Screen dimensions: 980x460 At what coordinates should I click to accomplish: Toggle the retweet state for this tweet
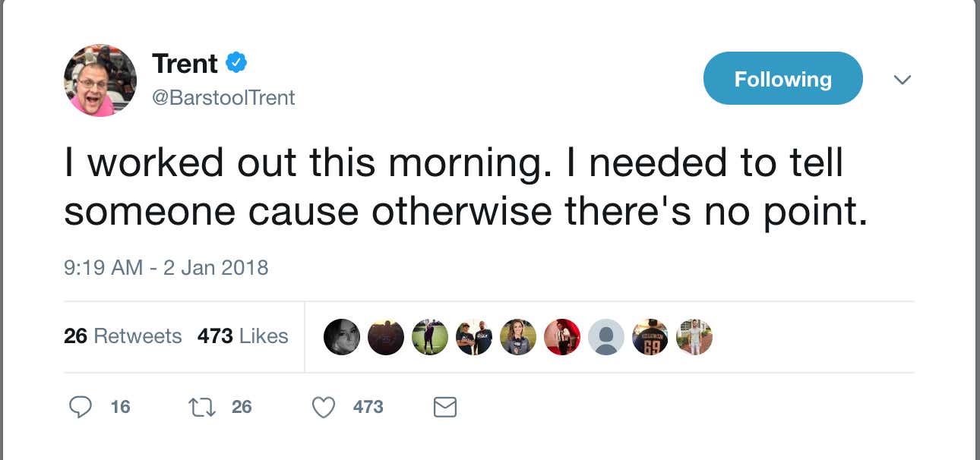(x=202, y=407)
